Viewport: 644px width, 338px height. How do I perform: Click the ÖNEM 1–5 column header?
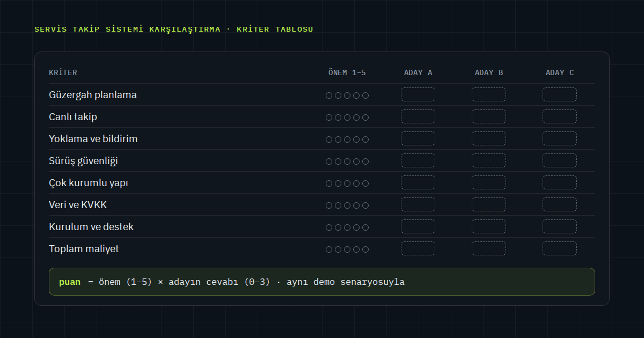point(347,72)
